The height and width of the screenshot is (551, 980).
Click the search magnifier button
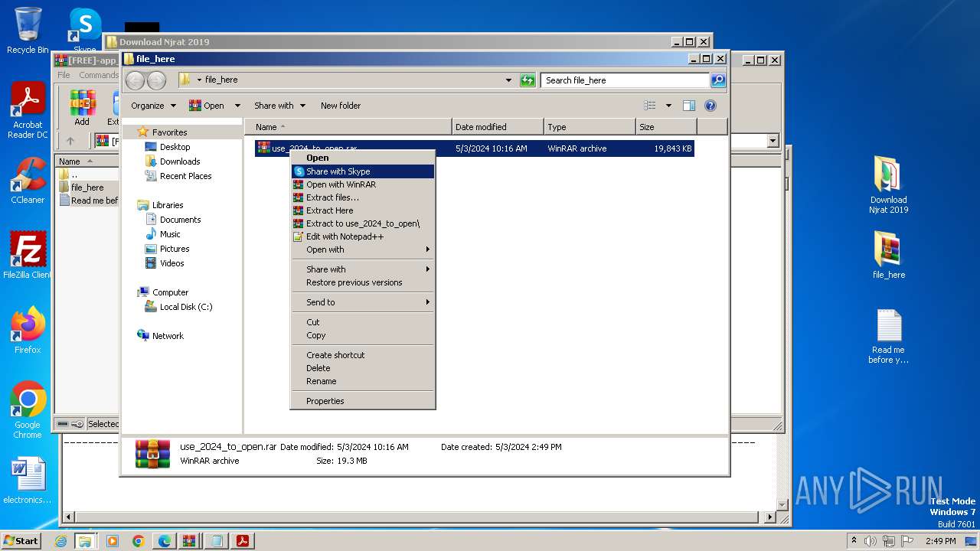click(717, 80)
